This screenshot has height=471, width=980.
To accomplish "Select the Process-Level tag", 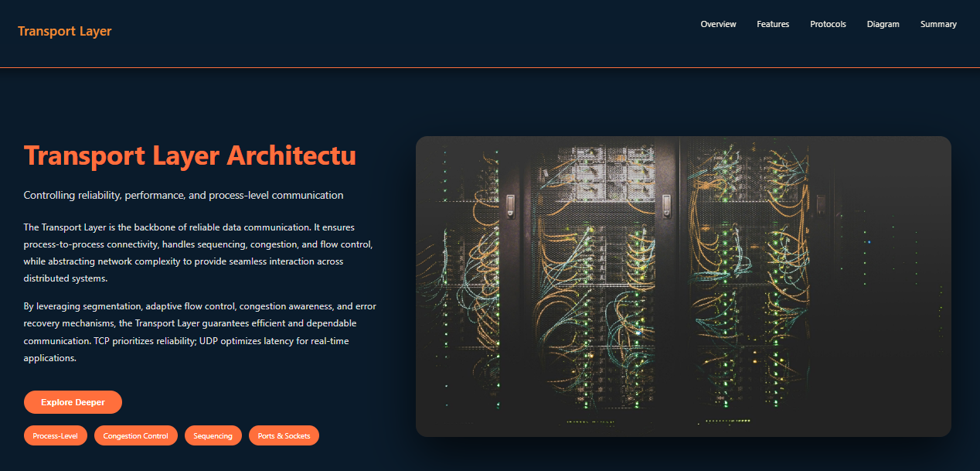I will pyautogui.click(x=55, y=435).
